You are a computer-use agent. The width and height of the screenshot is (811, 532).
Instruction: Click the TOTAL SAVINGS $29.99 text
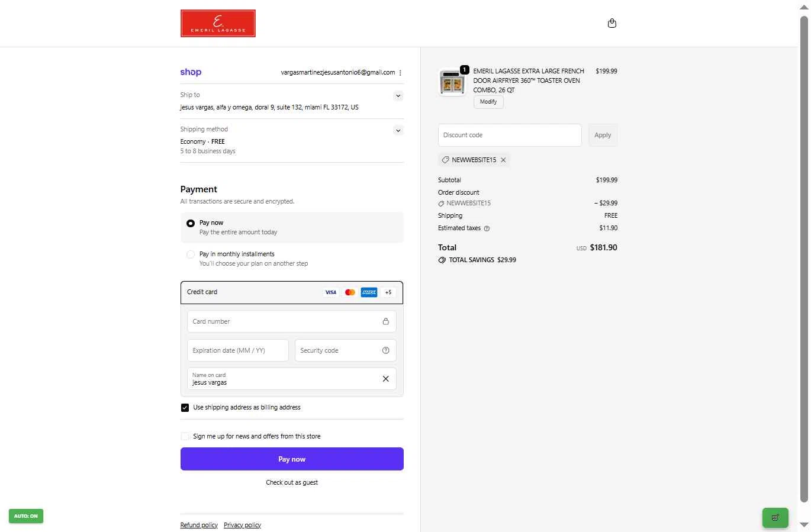tap(482, 260)
